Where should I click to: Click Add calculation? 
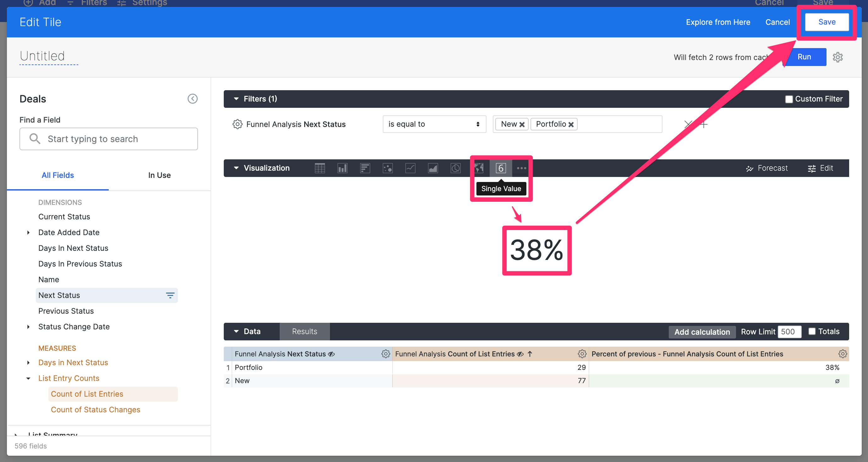point(702,332)
